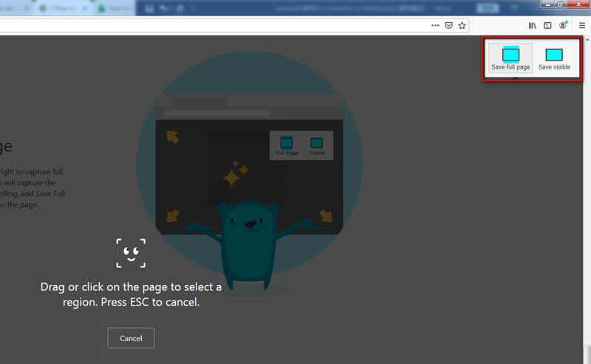The height and width of the screenshot is (364, 591).
Task: Cancel the screenshot selection
Action: click(131, 338)
